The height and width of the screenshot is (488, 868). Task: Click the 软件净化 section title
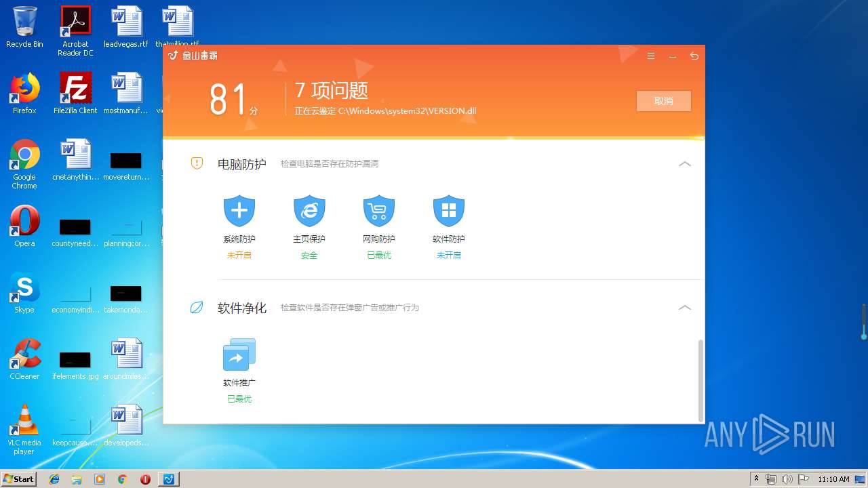pos(241,308)
